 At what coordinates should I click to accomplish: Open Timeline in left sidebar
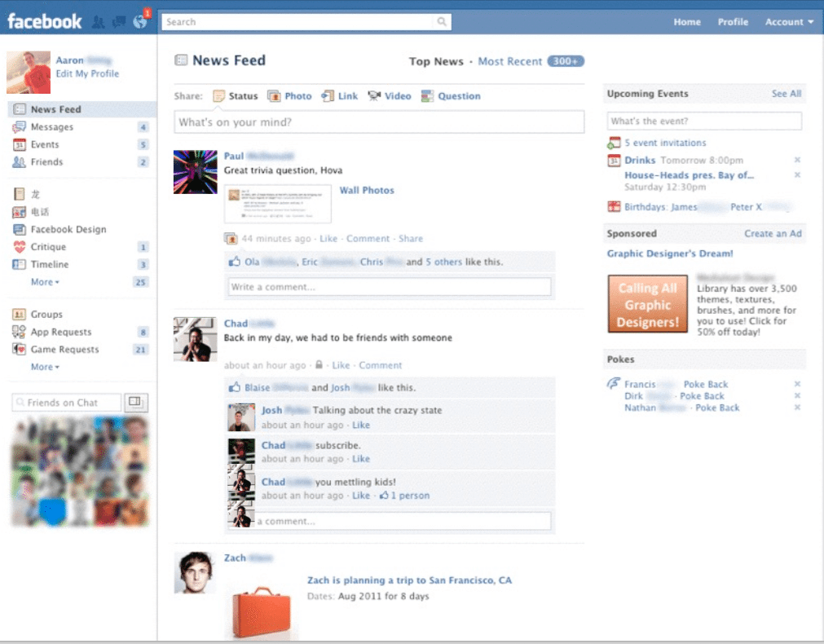(x=50, y=264)
